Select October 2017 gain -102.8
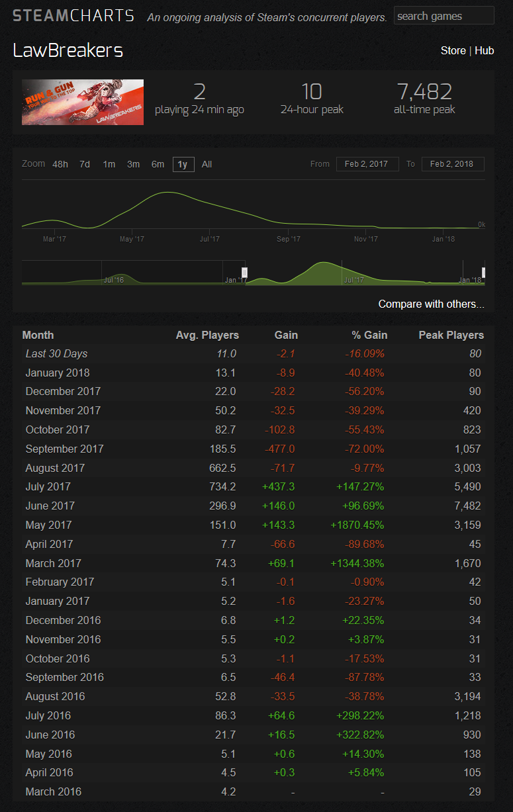This screenshot has width=513, height=812. coord(280,430)
